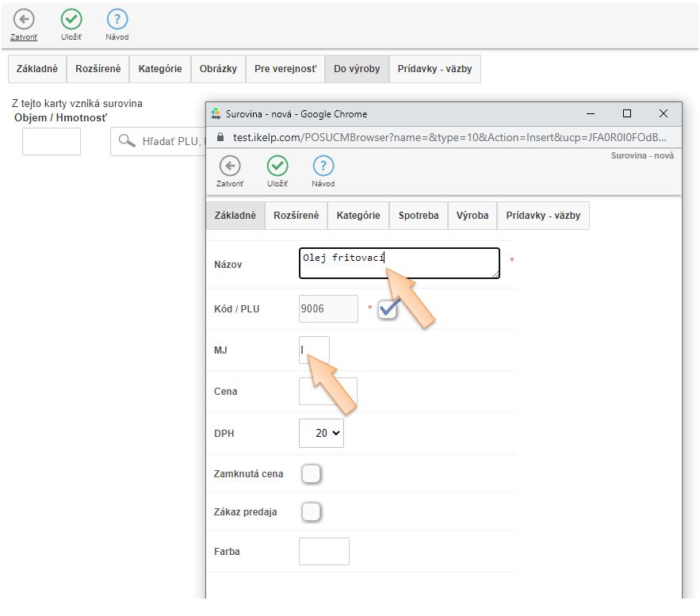Toggle the checkbox next to Kód / PLU
The image size is (700, 616).
coord(388,309)
